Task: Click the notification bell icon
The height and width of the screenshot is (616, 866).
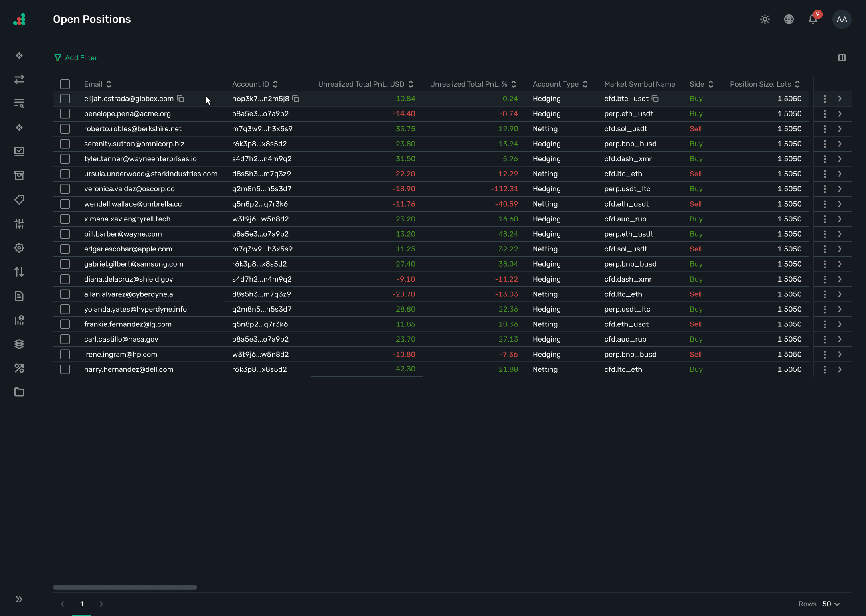Action: [x=813, y=19]
